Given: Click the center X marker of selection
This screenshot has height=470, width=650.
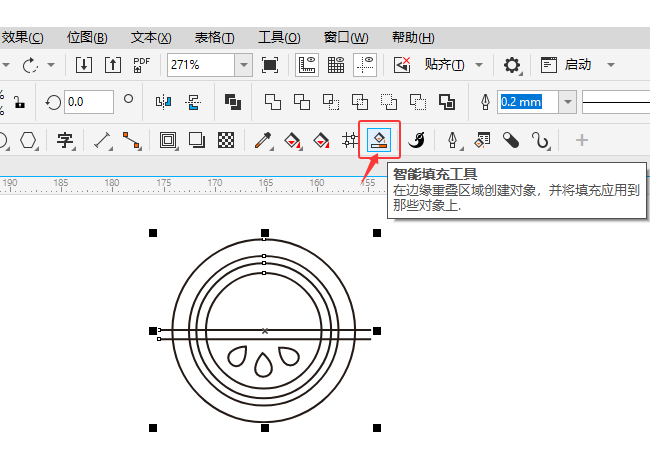Looking at the screenshot, I should [265, 331].
